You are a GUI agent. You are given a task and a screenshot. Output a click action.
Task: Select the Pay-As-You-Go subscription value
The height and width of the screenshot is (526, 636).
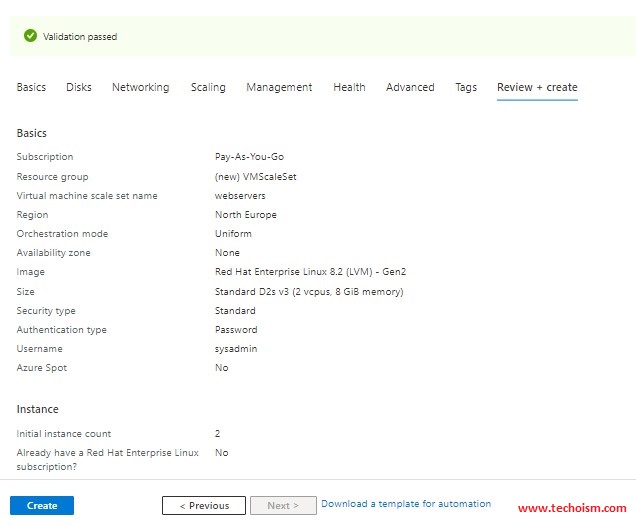pos(249,157)
